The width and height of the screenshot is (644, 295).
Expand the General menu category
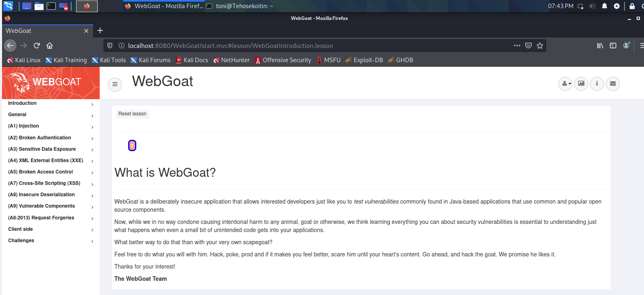click(51, 115)
